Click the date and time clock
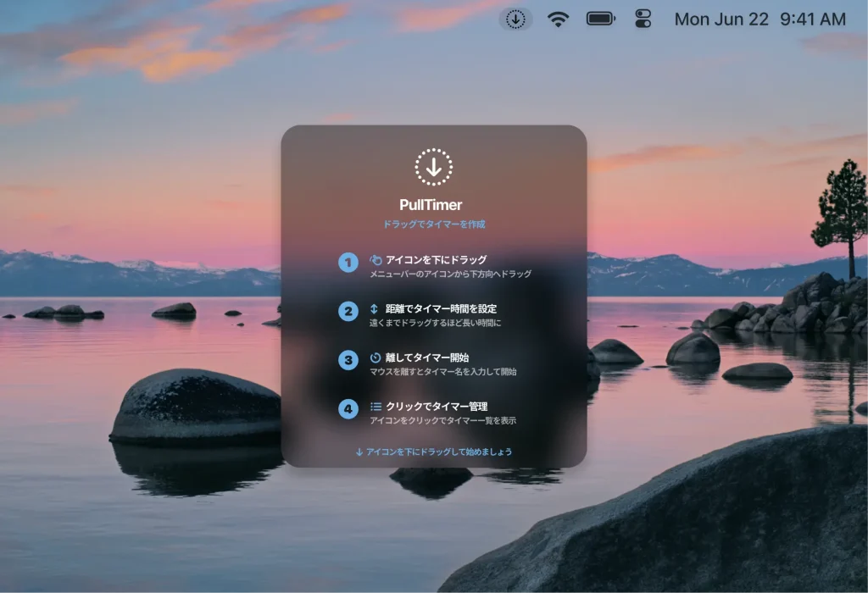 [759, 19]
